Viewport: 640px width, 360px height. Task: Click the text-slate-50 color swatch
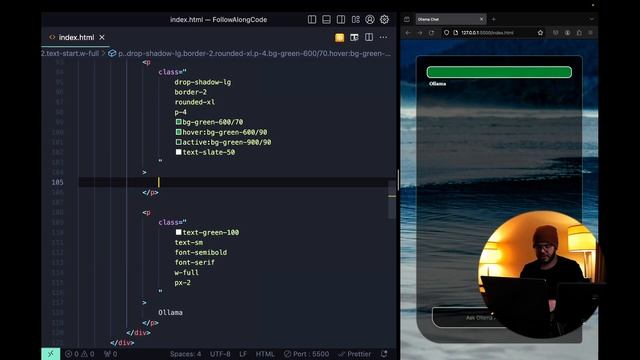pyautogui.click(x=178, y=152)
